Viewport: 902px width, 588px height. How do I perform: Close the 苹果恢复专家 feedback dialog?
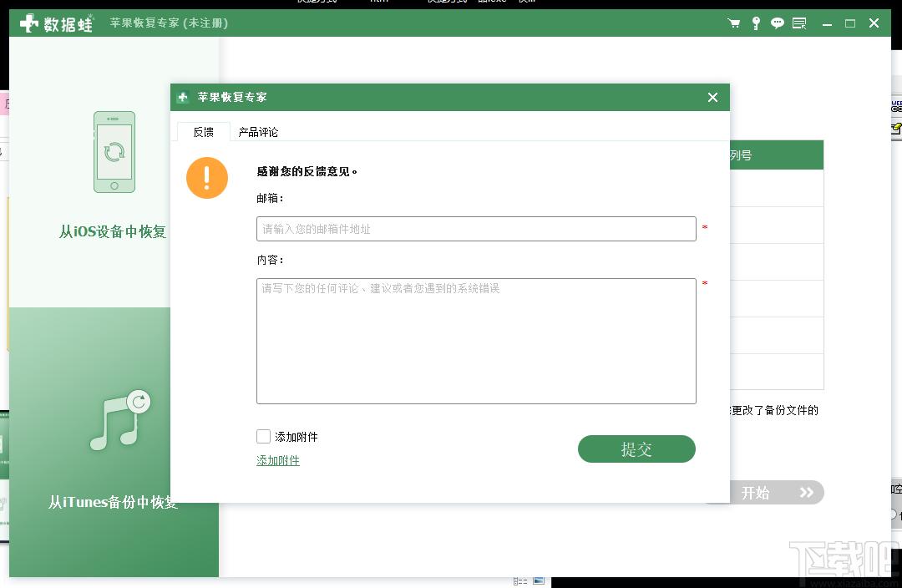point(712,97)
